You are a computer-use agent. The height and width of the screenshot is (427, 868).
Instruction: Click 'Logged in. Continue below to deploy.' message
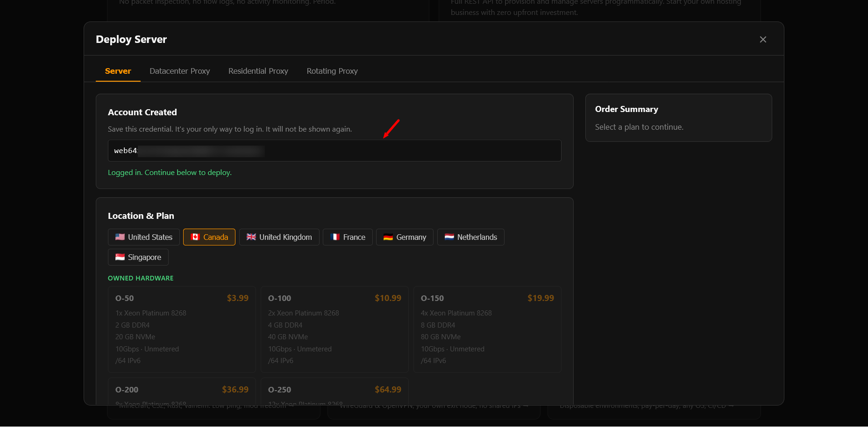click(x=170, y=173)
